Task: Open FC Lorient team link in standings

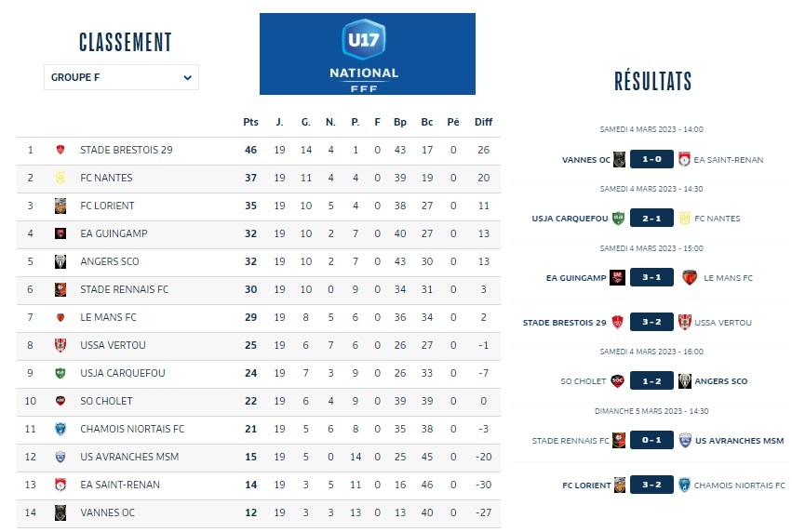Action: pos(107,206)
